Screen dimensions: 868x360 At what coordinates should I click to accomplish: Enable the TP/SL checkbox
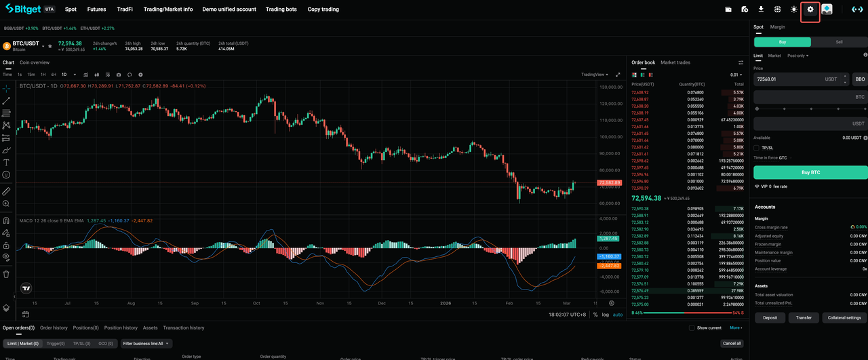point(757,147)
